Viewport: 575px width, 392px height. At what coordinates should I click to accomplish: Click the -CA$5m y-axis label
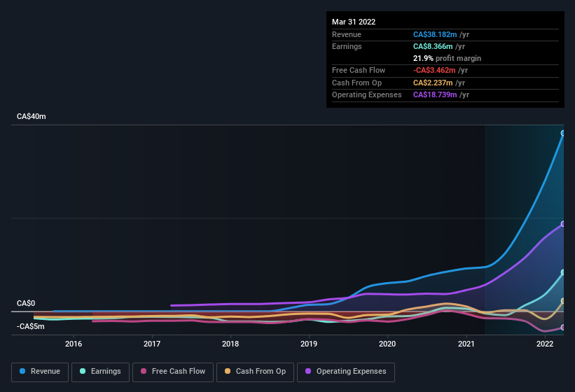pyautogui.click(x=30, y=326)
